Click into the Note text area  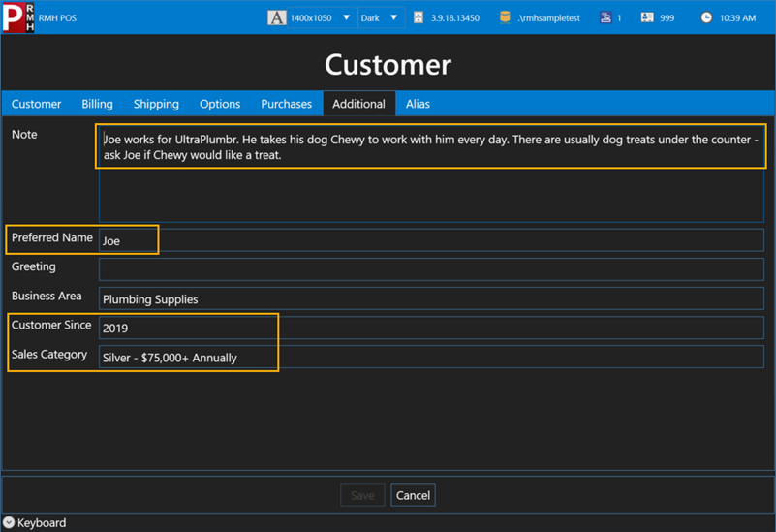[431, 173]
